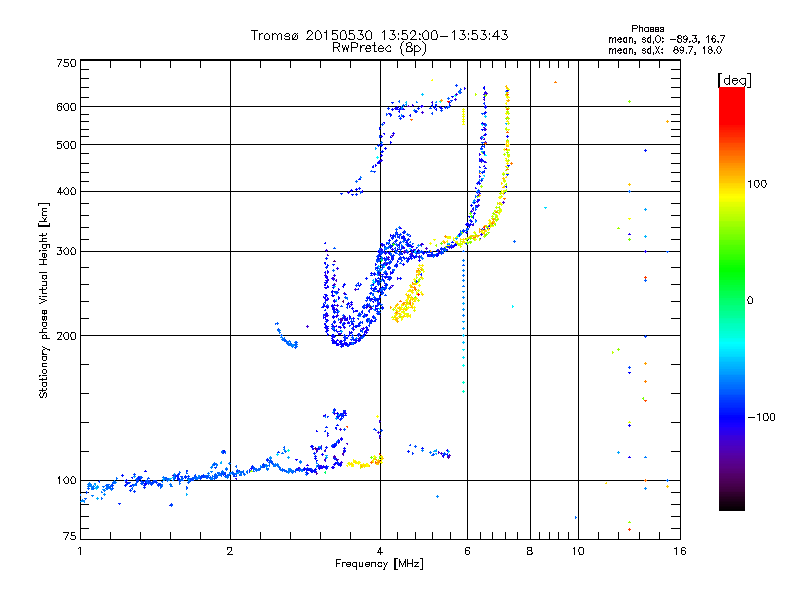Click the colorbar tick label '100'

tap(757, 184)
